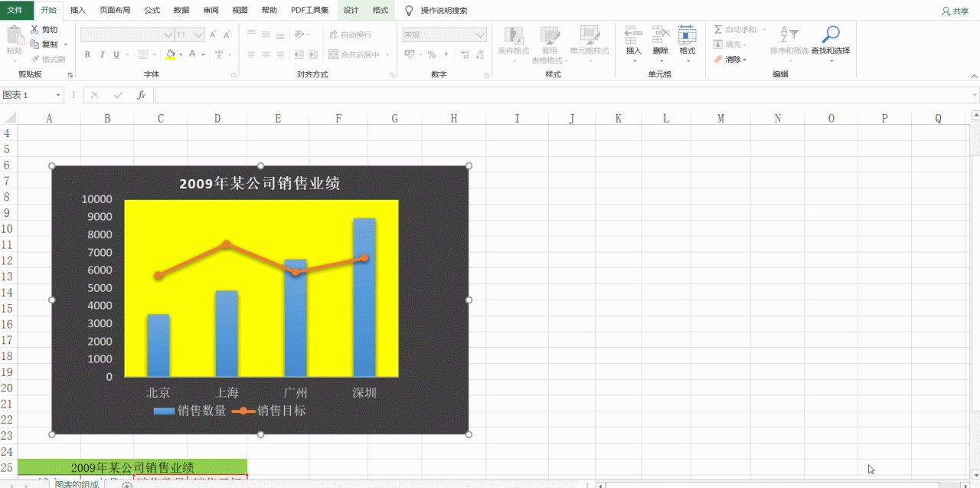980x488 pixels.
Task: Open Cell Styles (单元格样式)
Action: coord(590,44)
